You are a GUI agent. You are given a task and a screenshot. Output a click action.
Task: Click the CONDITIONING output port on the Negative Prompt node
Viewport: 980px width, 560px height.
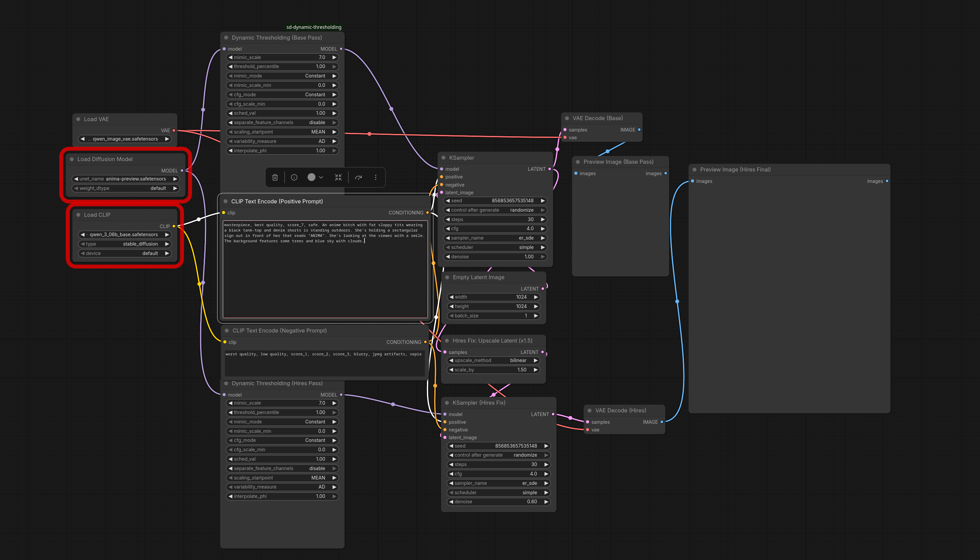point(425,342)
